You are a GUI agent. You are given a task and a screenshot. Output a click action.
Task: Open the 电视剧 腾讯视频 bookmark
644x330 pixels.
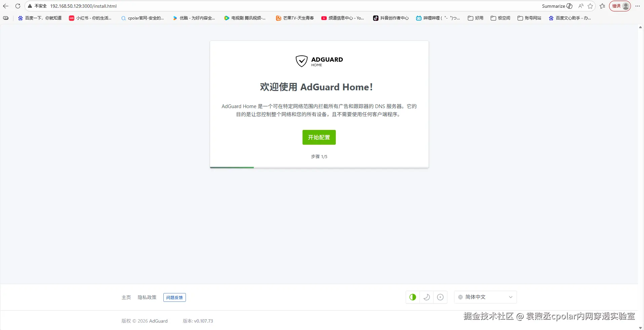245,18
